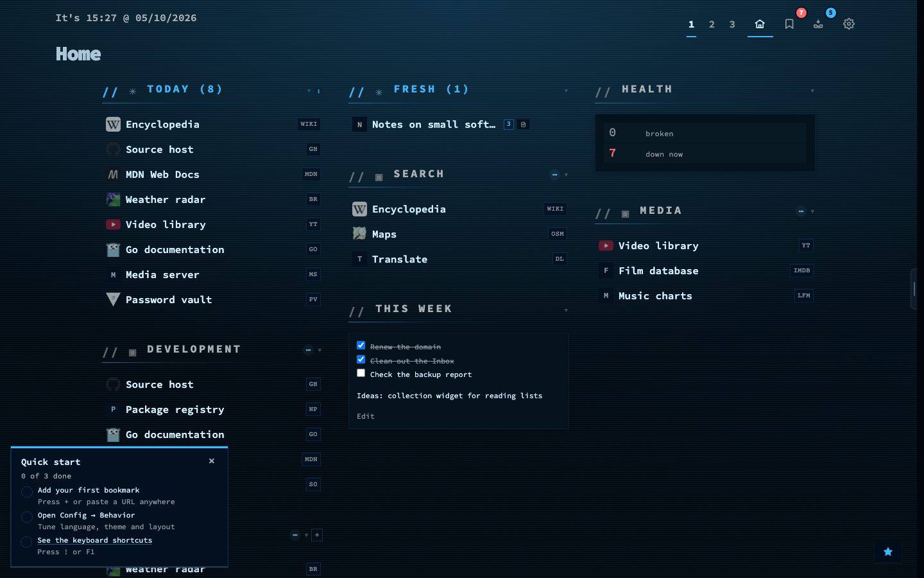Switch to page 2 tab
Image resolution: width=924 pixels, height=578 pixels.
click(x=712, y=24)
